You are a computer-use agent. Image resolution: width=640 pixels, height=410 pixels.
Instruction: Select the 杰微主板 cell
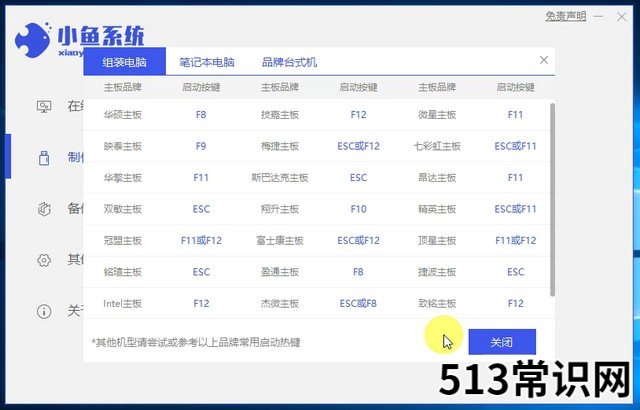pyautogui.click(x=280, y=304)
